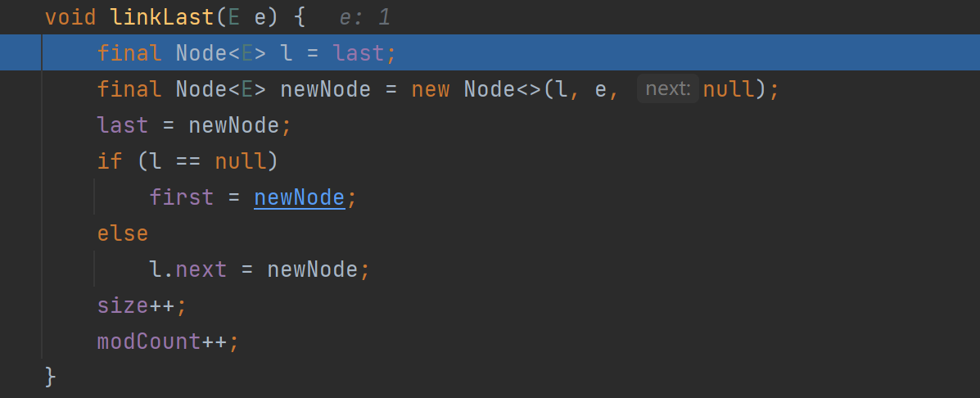Click the 'first' field assignment
Image resolution: width=980 pixels, height=398 pixels.
click(181, 197)
